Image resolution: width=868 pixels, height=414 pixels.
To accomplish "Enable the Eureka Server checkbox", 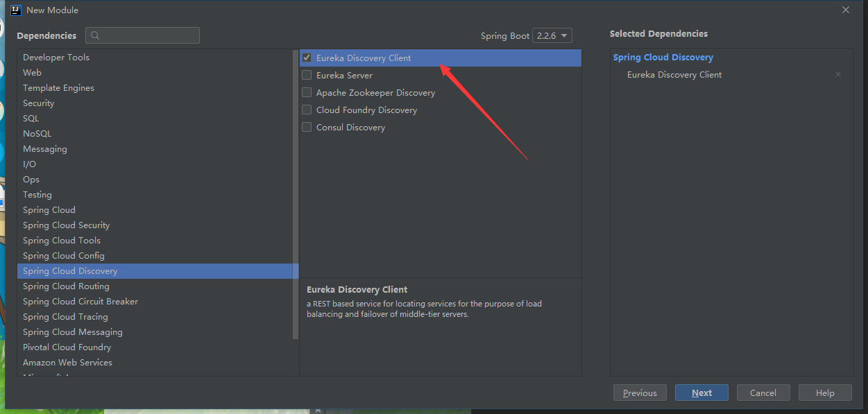I will 307,76.
